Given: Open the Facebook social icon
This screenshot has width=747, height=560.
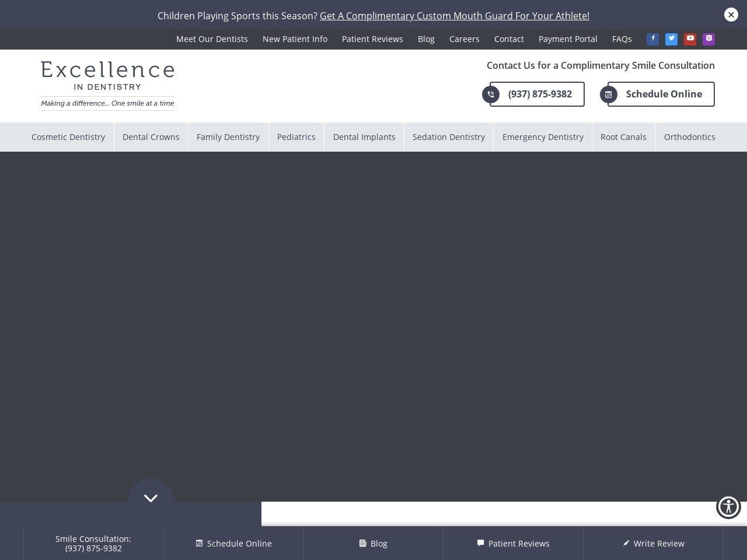Looking at the screenshot, I should (x=652, y=39).
